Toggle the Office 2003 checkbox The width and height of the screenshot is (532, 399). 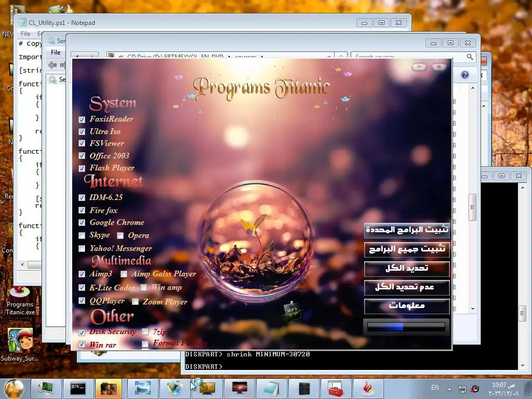coord(82,156)
